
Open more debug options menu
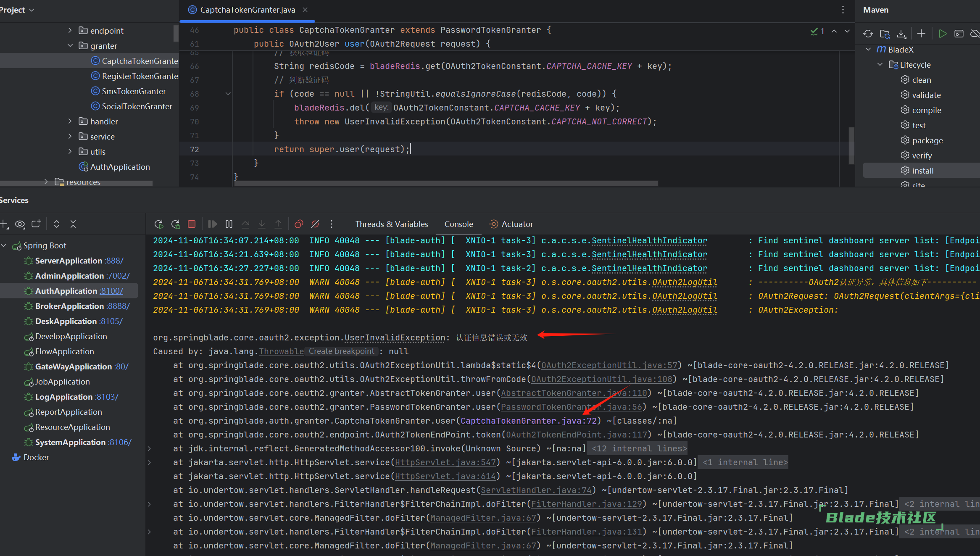[x=332, y=224]
